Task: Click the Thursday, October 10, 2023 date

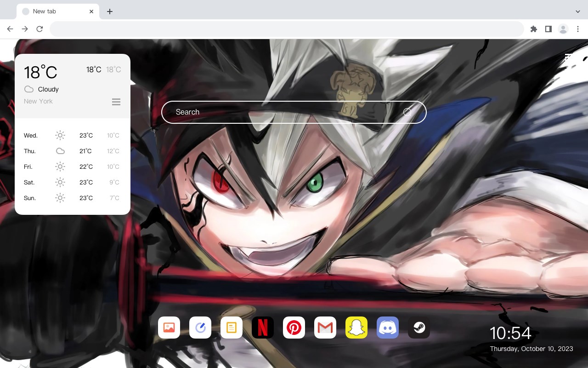Action: pyautogui.click(x=531, y=349)
